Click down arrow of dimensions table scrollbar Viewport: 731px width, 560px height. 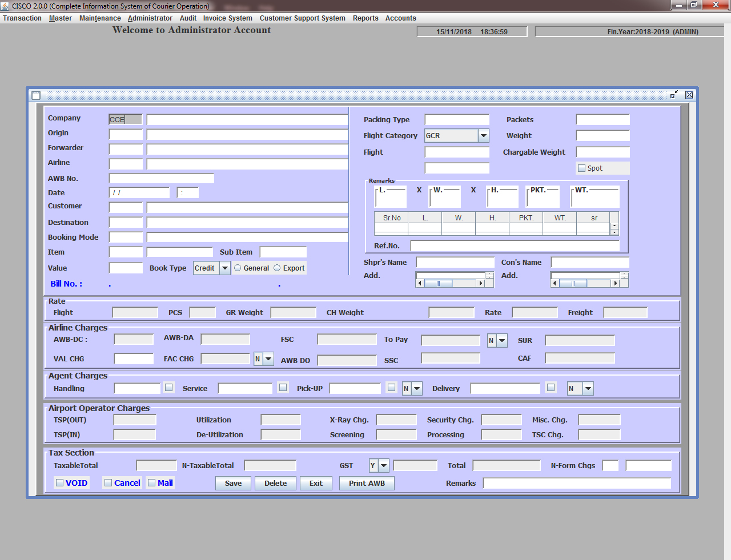click(x=614, y=232)
